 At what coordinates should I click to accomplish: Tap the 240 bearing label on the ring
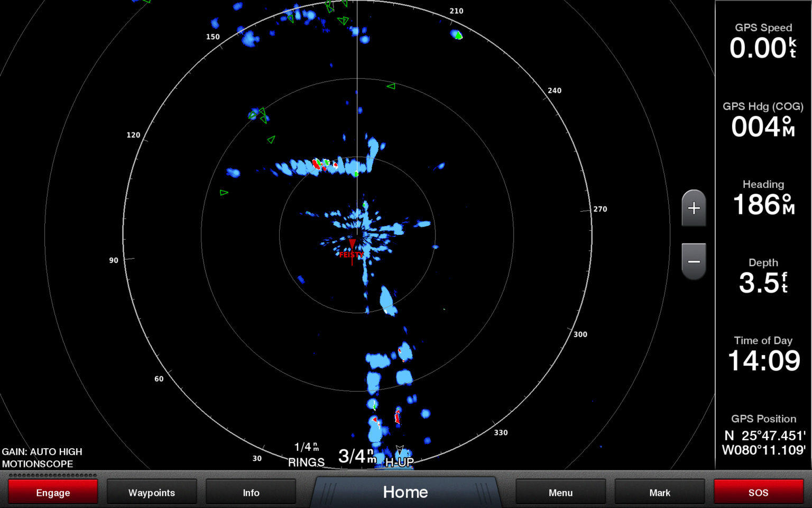point(555,90)
